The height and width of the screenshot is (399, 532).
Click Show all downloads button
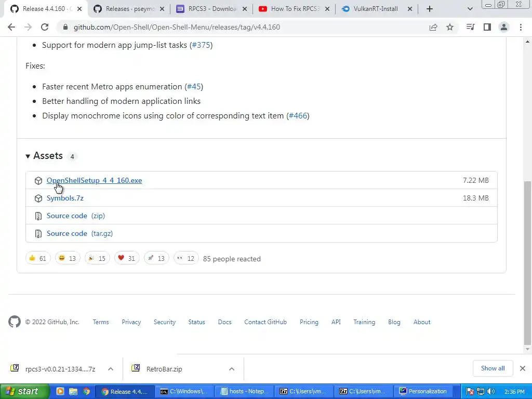pyautogui.click(x=493, y=368)
